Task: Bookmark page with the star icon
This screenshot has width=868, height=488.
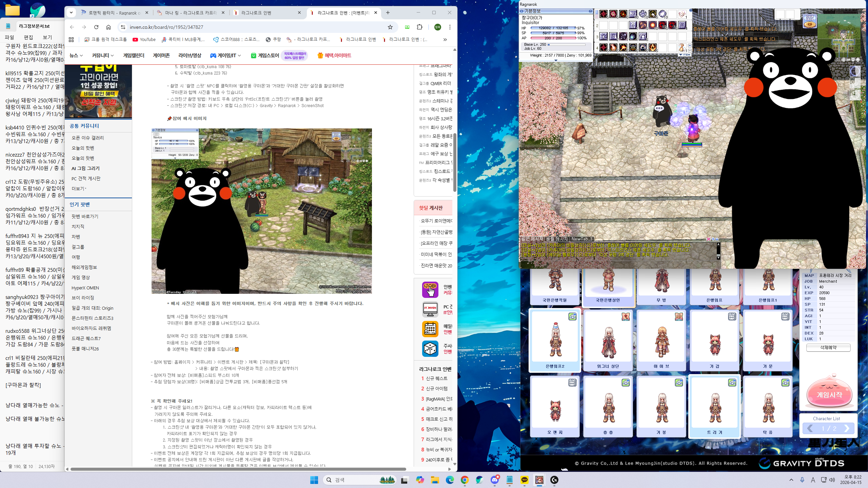Action: [390, 27]
